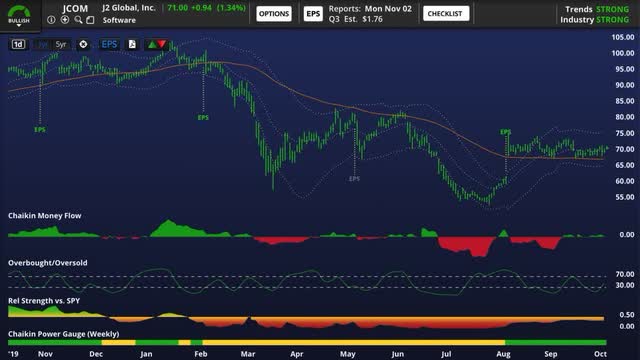Open the OPTIONS button
640x360 pixels.
(x=274, y=13)
